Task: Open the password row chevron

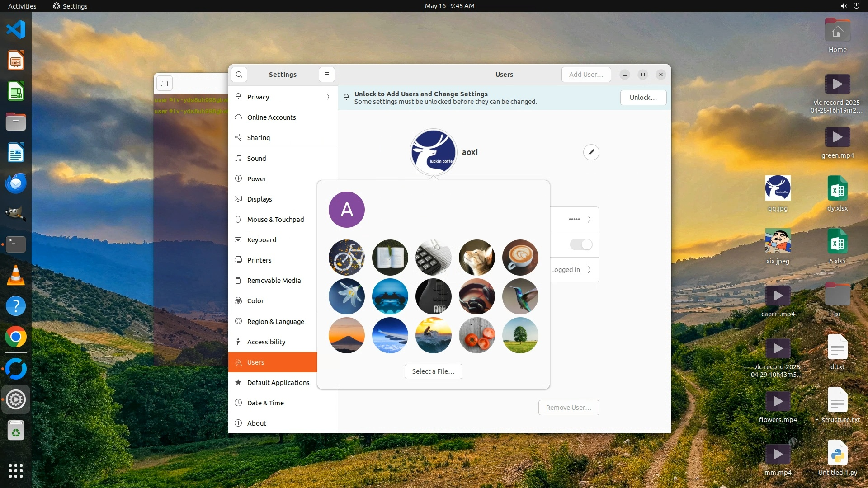Action: click(x=589, y=219)
